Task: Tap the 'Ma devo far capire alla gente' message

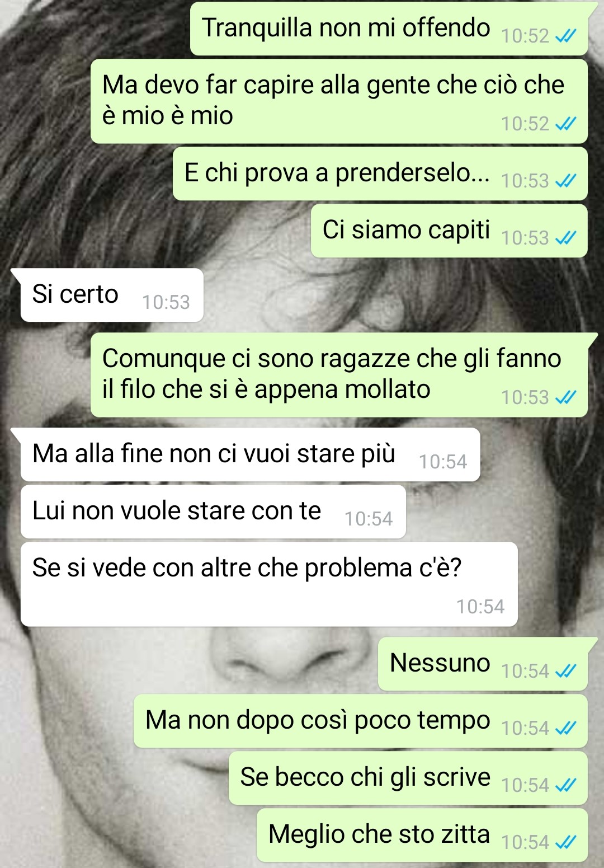Action: (x=339, y=101)
